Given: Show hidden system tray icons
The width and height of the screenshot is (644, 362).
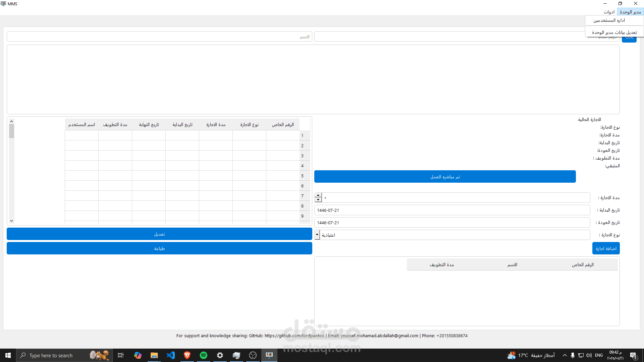Looking at the screenshot, I should point(565,355).
